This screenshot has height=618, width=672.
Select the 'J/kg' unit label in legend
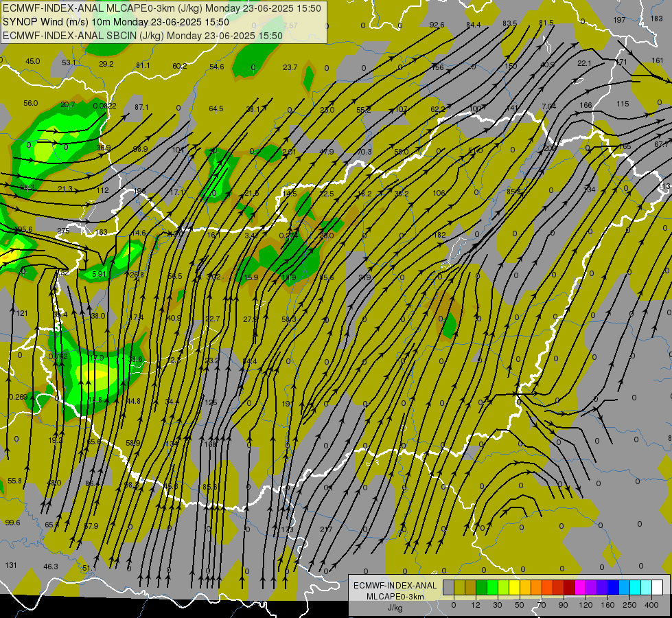point(395,608)
